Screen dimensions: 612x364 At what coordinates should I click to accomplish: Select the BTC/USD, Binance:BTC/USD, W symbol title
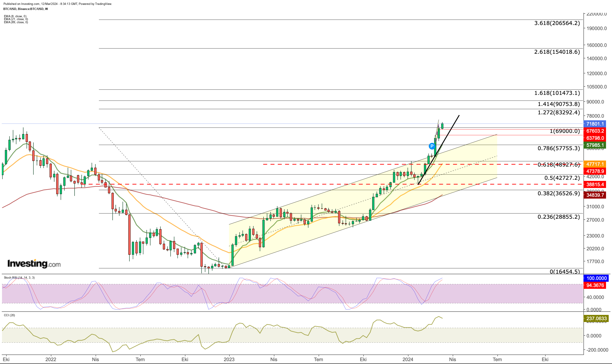25,9
